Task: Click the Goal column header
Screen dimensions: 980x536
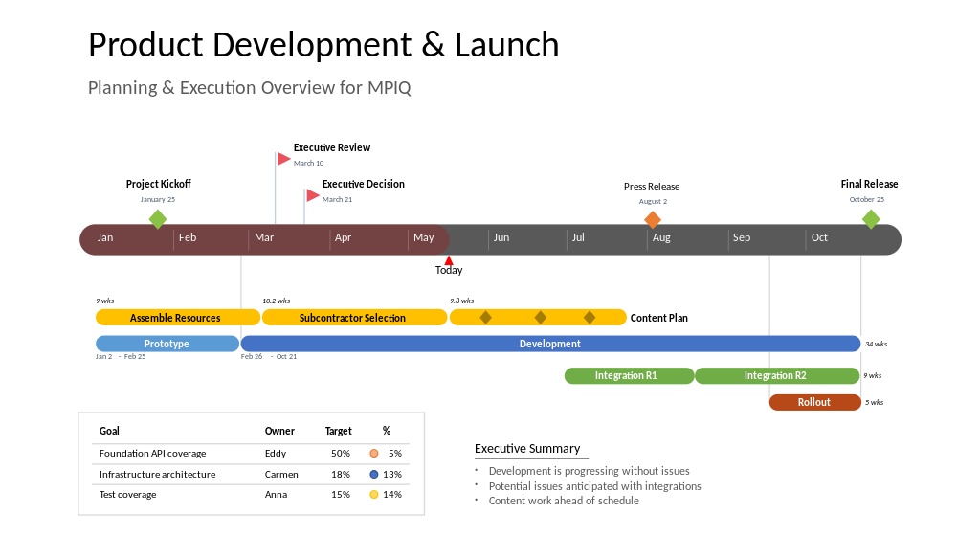Action: point(109,431)
